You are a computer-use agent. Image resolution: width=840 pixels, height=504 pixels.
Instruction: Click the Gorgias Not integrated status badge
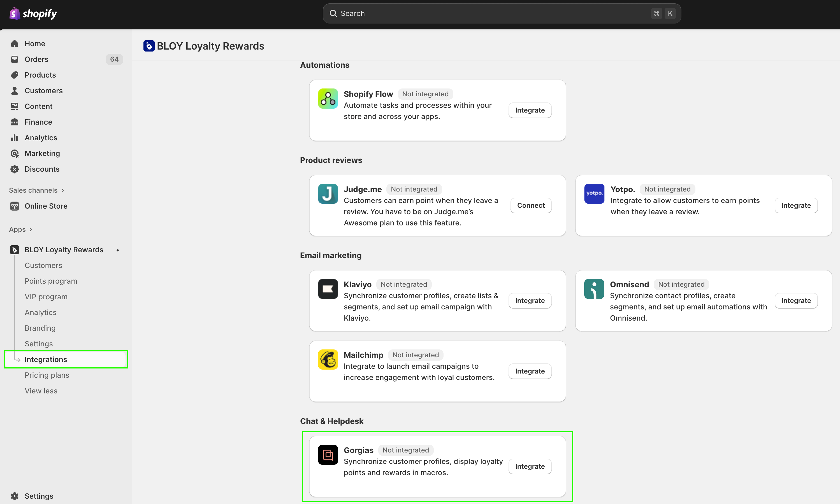point(406,450)
